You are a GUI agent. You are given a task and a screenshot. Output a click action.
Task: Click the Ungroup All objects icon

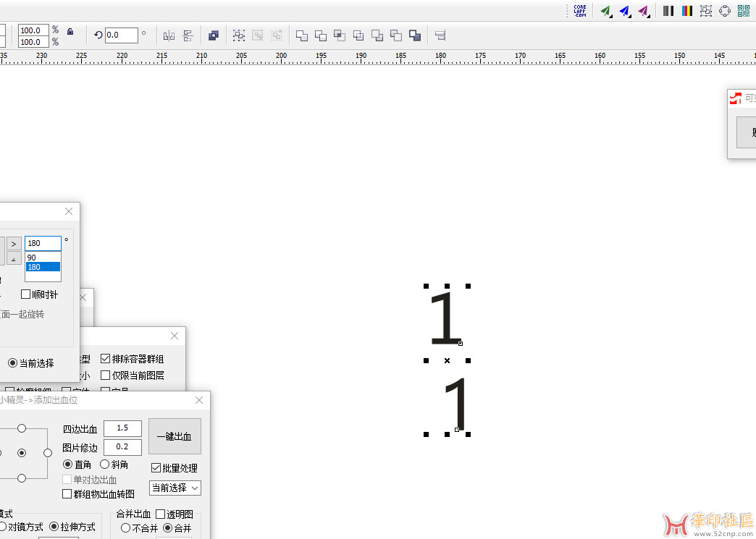[277, 35]
